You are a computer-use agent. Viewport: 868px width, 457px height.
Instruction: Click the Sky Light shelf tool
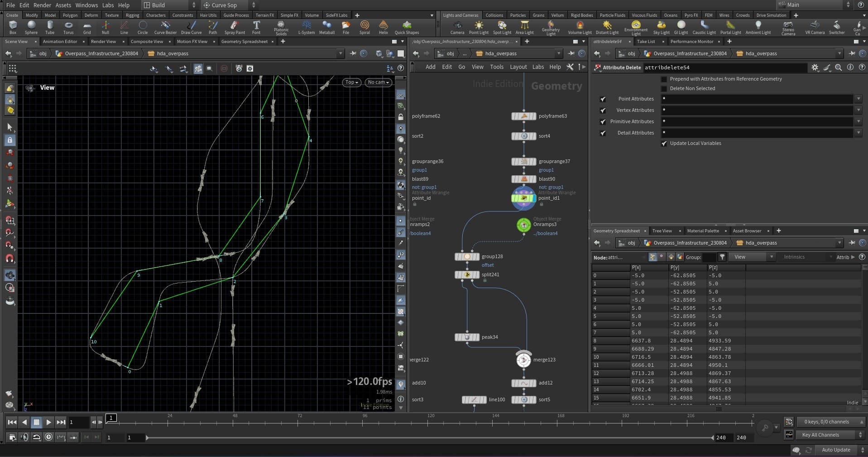(661, 27)
